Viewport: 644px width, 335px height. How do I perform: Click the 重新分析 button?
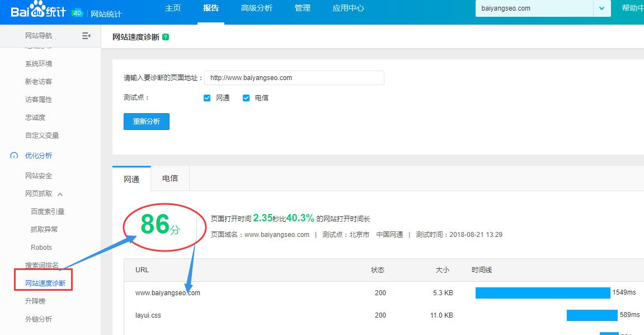147,122
